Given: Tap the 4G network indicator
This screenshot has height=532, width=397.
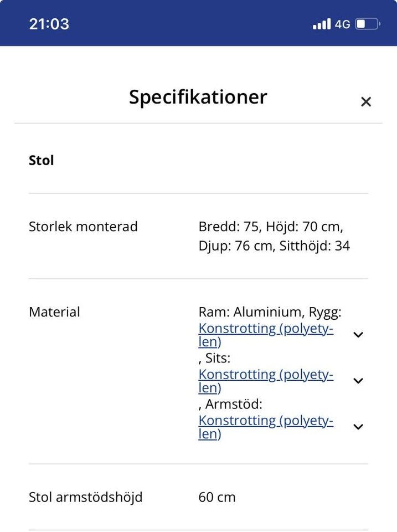Looking at the screenshot, I should coord(343,24).
